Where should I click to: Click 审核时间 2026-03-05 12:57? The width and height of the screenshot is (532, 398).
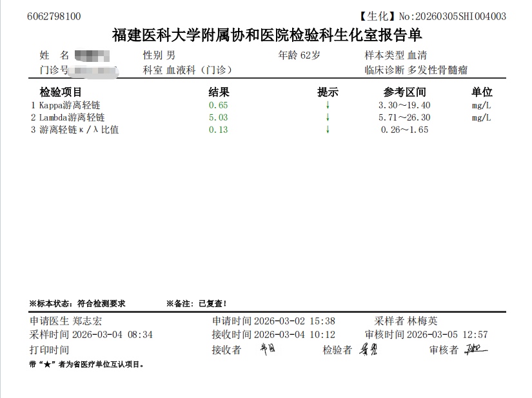coord(426,335)
